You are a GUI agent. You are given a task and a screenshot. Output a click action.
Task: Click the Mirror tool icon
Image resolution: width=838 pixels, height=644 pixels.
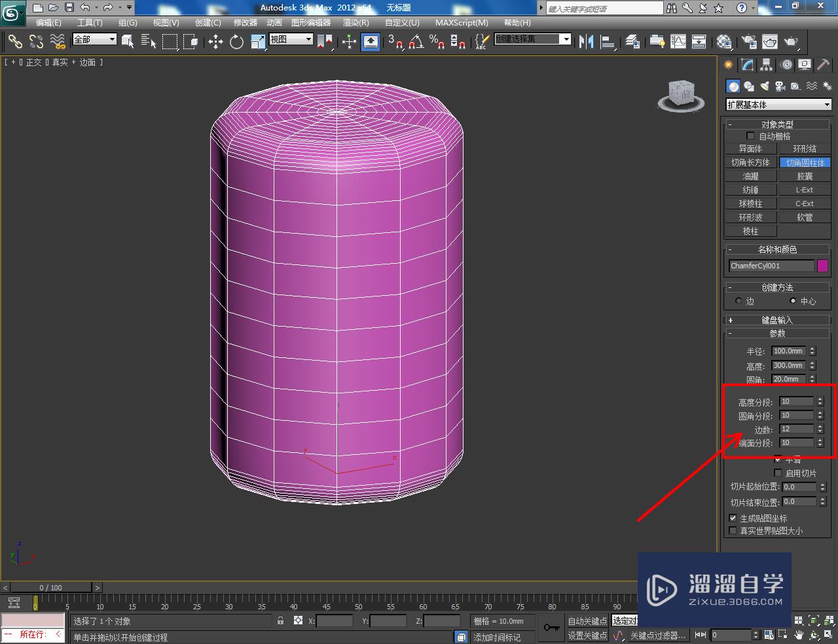coord(587,42)
